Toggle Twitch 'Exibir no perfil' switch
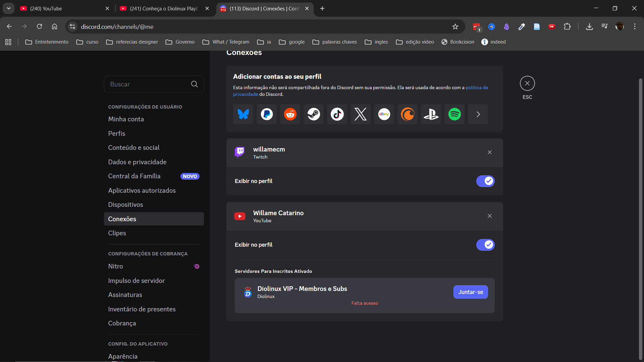Screen dimensions: 644x362 click(485, 181)
